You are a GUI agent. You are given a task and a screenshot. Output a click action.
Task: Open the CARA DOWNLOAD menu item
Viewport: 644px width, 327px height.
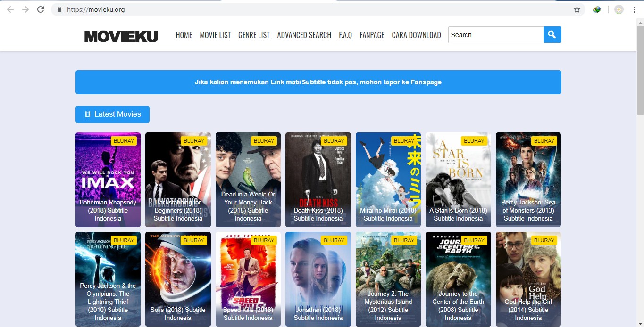tap(416, 35)
